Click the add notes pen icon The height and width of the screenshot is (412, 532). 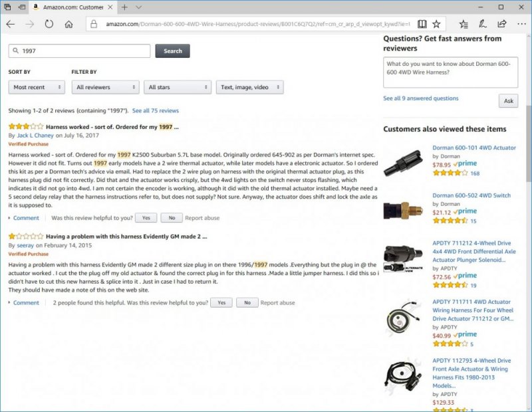click(483, 24)
